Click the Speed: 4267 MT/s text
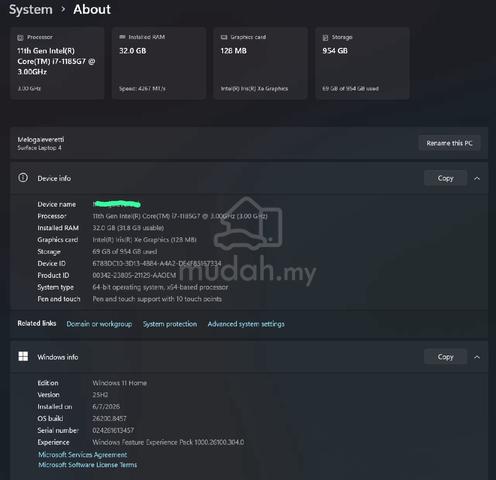Viewport: 496px width, 480px height. [142, 89]
